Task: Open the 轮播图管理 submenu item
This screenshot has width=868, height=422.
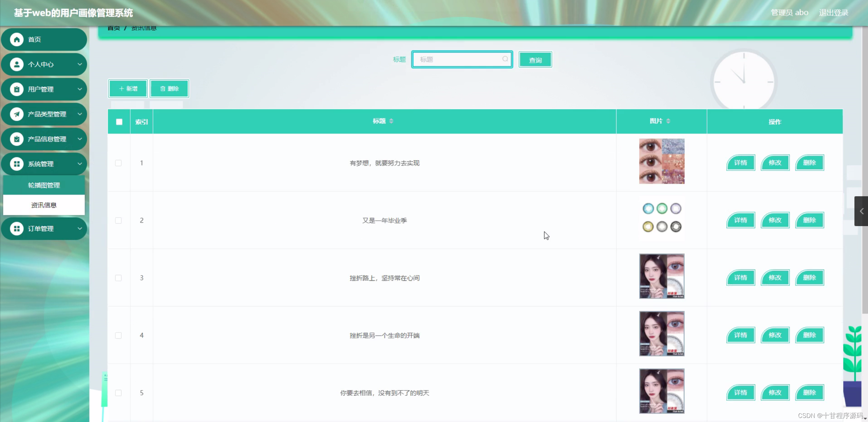Action: (44, 185)
